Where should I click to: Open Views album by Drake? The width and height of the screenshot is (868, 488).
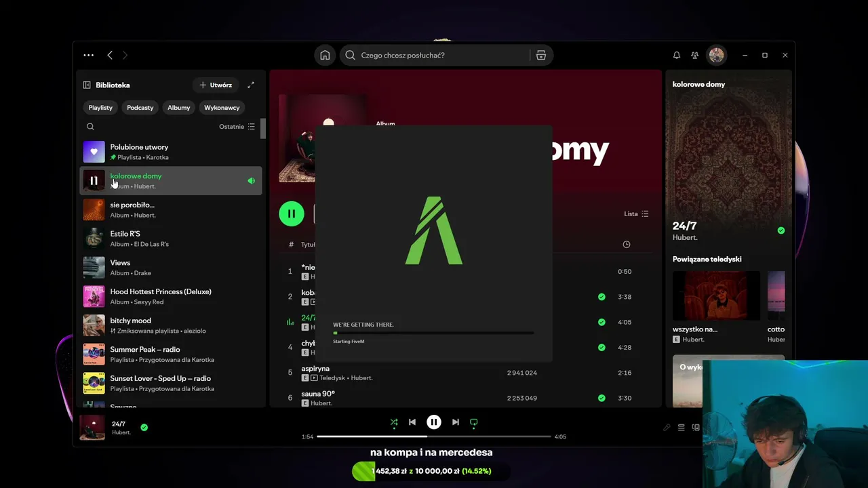click(x=171, y=268)
